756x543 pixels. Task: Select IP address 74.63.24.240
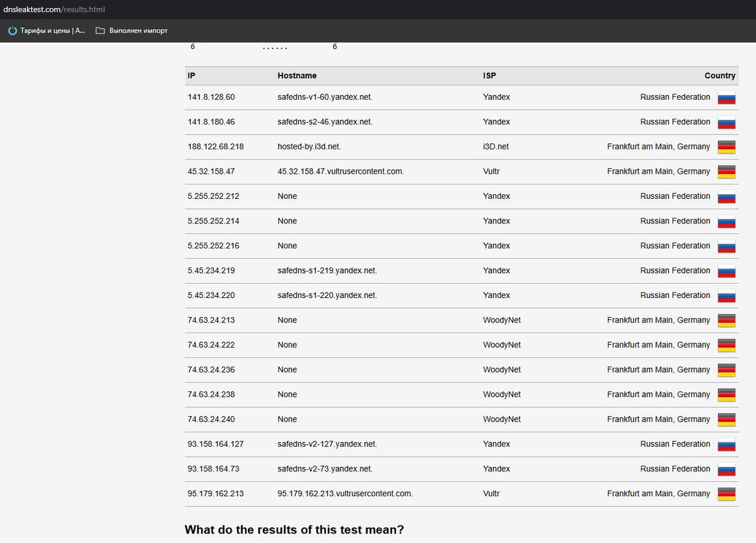(211, 419)
